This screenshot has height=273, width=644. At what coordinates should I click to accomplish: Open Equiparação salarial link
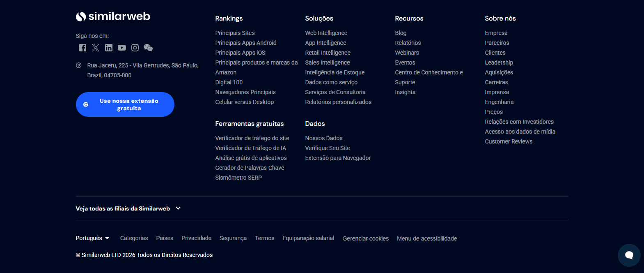308,238
